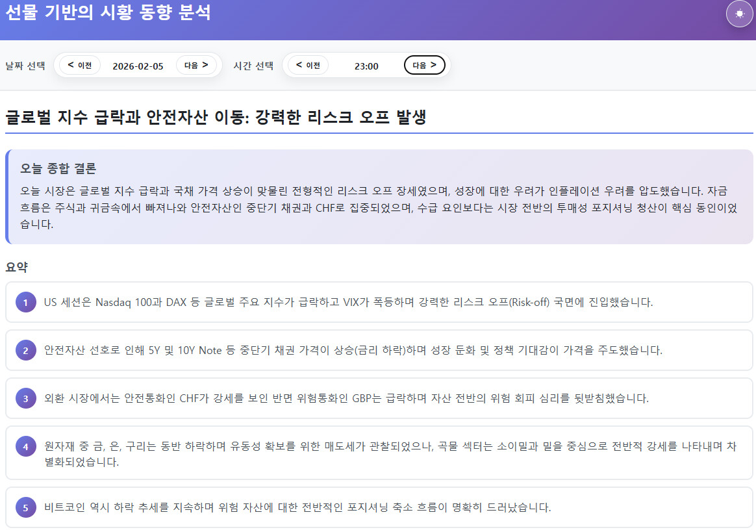Click the 요약 section heading
The image size is (756, 532).
click(16, 267)
